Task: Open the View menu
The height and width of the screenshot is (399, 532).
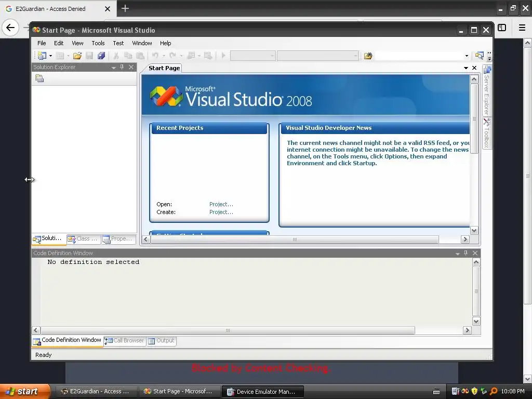Action: 77,43
